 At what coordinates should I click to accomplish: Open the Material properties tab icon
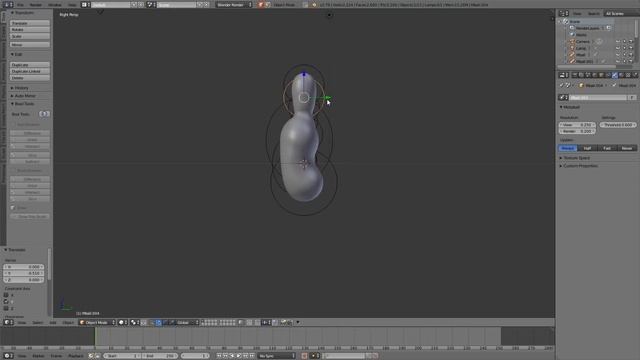click(621, 75)
